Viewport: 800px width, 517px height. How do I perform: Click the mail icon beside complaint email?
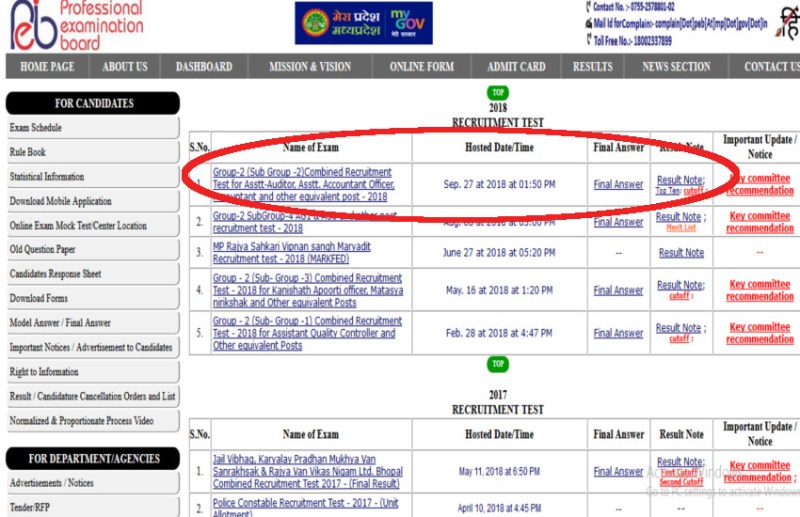point(588,23)
